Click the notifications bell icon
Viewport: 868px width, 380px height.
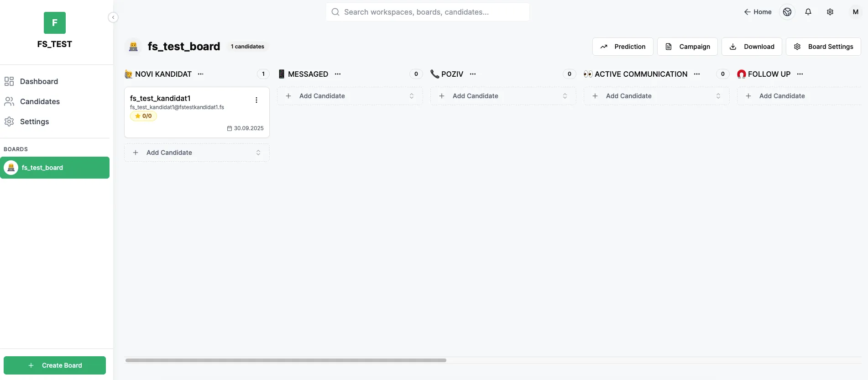pyautogui.click(x=808, y=12)
